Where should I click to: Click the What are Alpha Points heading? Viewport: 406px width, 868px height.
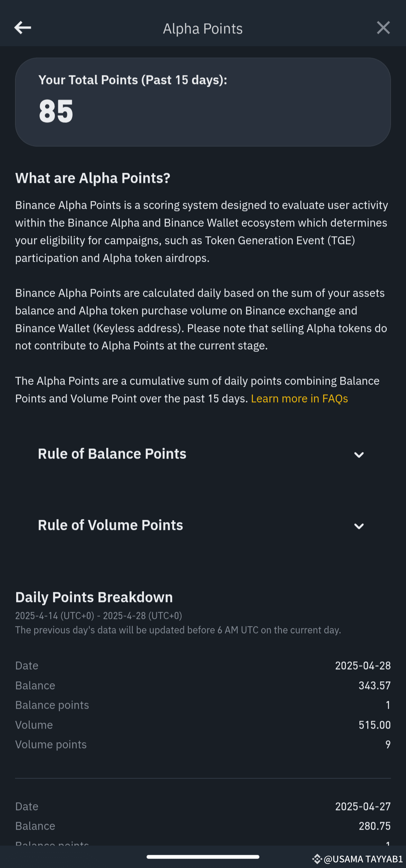coord(92,178)
